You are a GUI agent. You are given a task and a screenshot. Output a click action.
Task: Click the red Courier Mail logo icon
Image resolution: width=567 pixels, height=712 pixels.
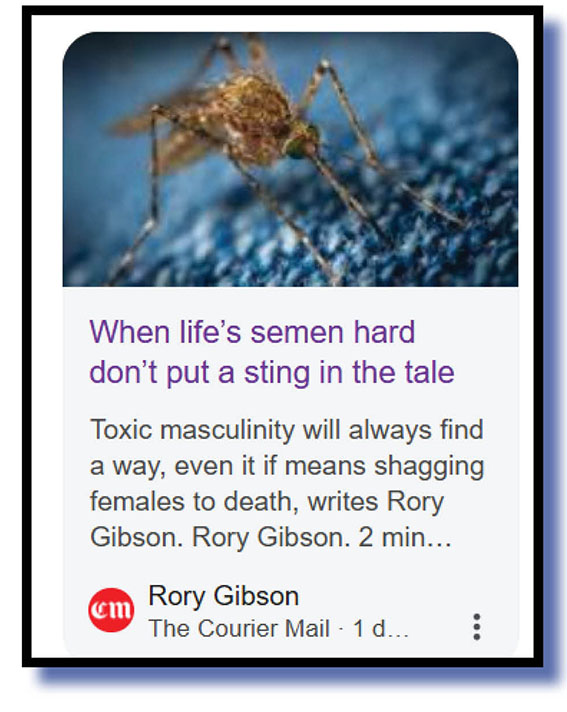click(111, 610)
